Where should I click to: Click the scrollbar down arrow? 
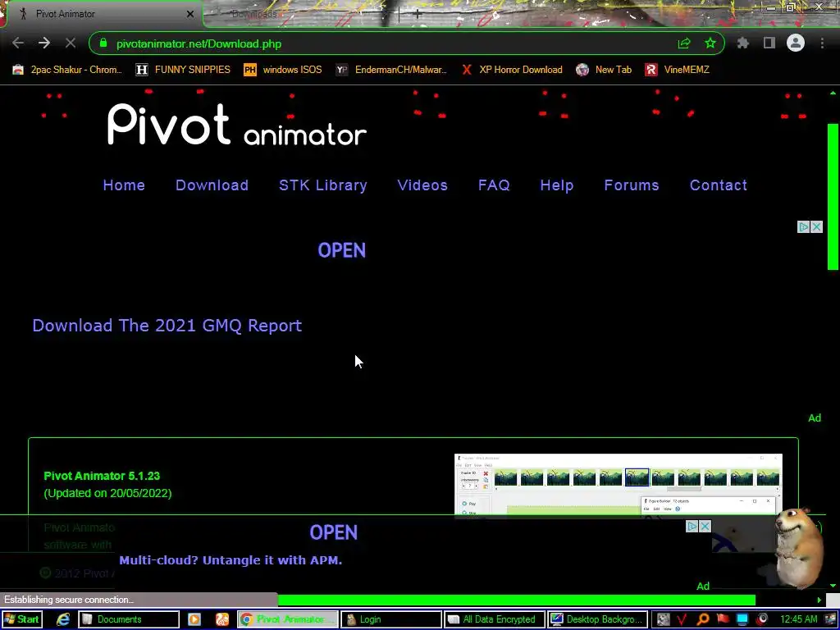(x=833, y=586)
